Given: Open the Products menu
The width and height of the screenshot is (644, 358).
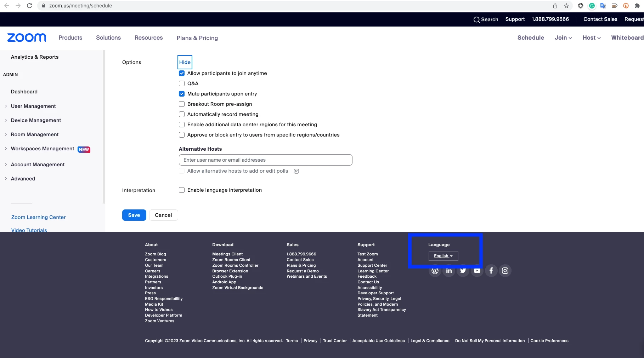Looking at the screenshot, I should (70, 37).
